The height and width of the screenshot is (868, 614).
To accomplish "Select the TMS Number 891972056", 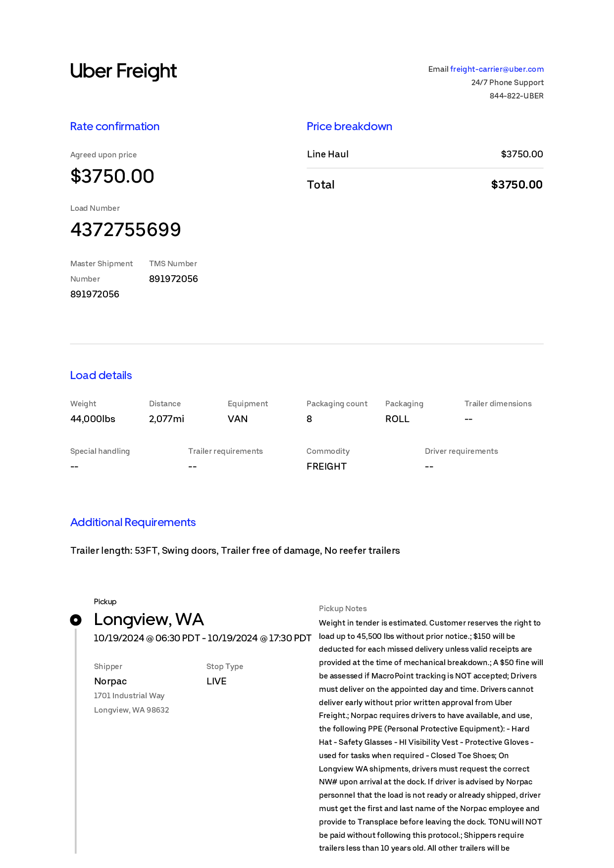I will click(x=173, y=279).
